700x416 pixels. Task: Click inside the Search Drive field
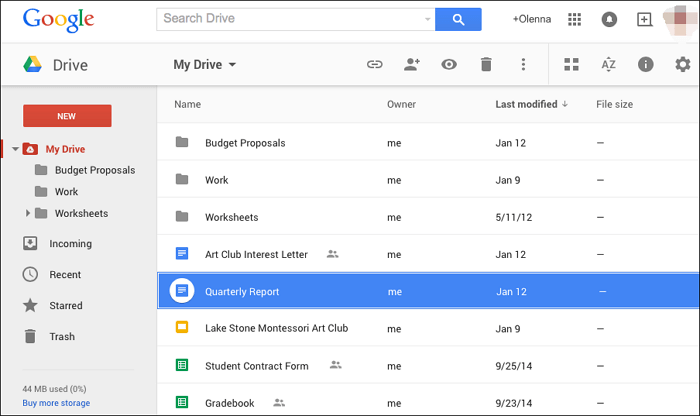290,19
